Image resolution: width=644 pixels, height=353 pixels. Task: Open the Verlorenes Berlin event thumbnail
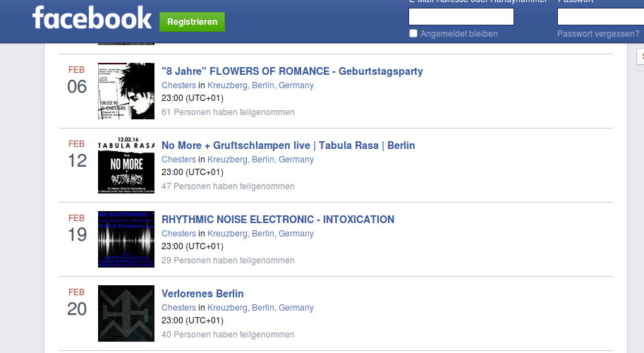tap(126, 313)
